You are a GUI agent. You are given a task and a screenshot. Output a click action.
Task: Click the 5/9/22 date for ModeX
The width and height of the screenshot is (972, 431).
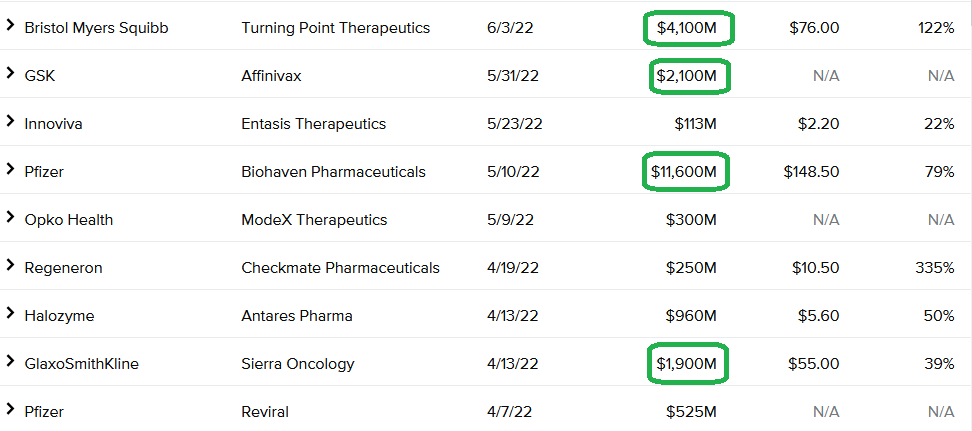[510, 220]
